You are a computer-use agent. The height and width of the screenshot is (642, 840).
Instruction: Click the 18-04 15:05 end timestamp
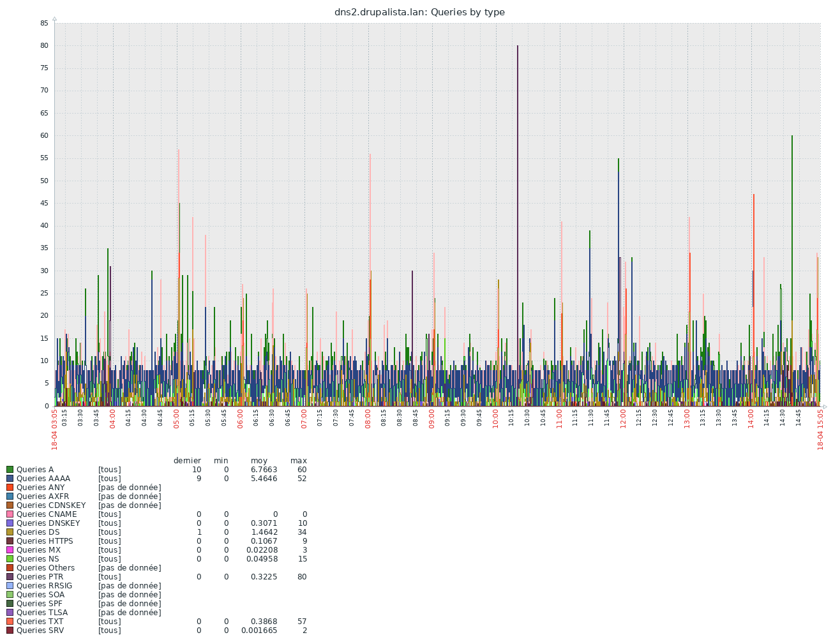pyautogui.click(x=821, y=429)
